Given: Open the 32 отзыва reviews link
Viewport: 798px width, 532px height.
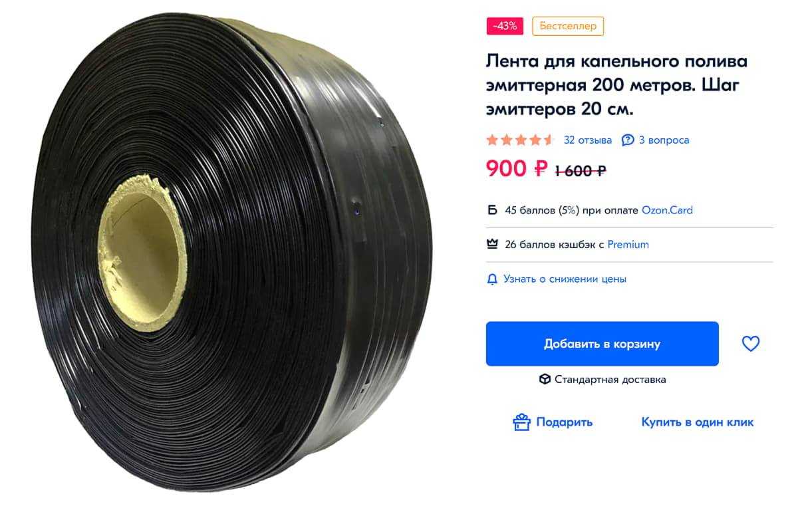Looking at the screenshot, I should click(588, 140).
